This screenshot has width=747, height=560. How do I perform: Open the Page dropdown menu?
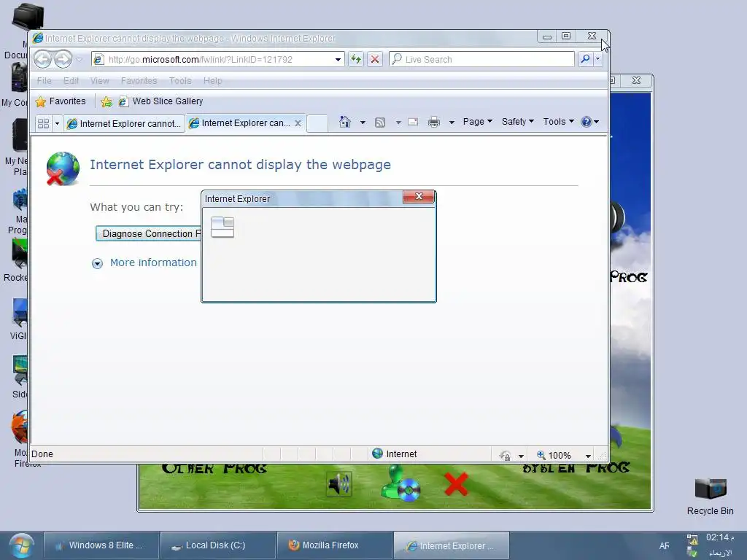point(477,122)
